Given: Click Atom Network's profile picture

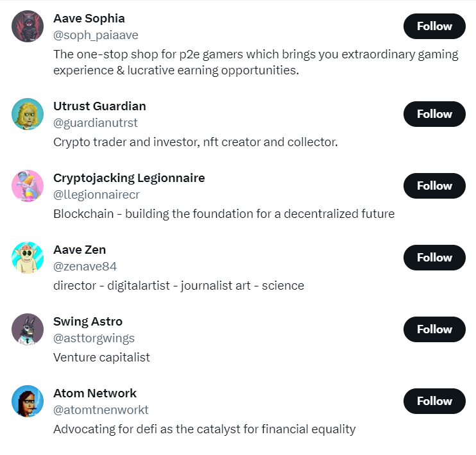Looking at the screenshot, I should 28,401.
